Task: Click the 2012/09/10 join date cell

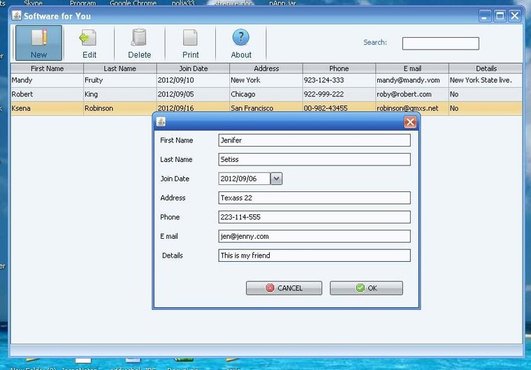Action: (x=193, y=80)
